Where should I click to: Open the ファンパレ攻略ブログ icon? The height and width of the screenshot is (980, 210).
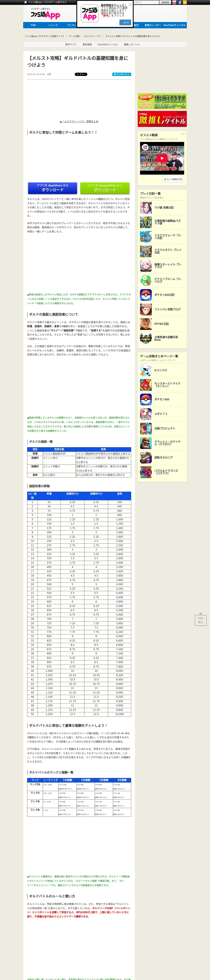pos(146,309)
